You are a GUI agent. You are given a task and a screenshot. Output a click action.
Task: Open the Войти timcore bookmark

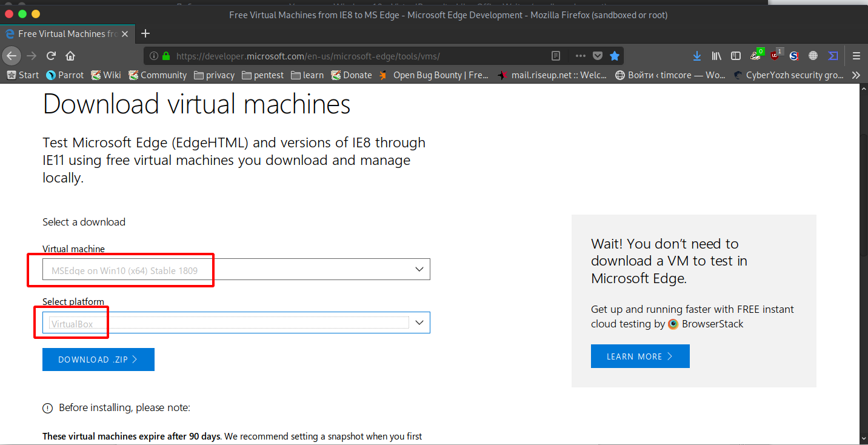click(x=670, y=75)
